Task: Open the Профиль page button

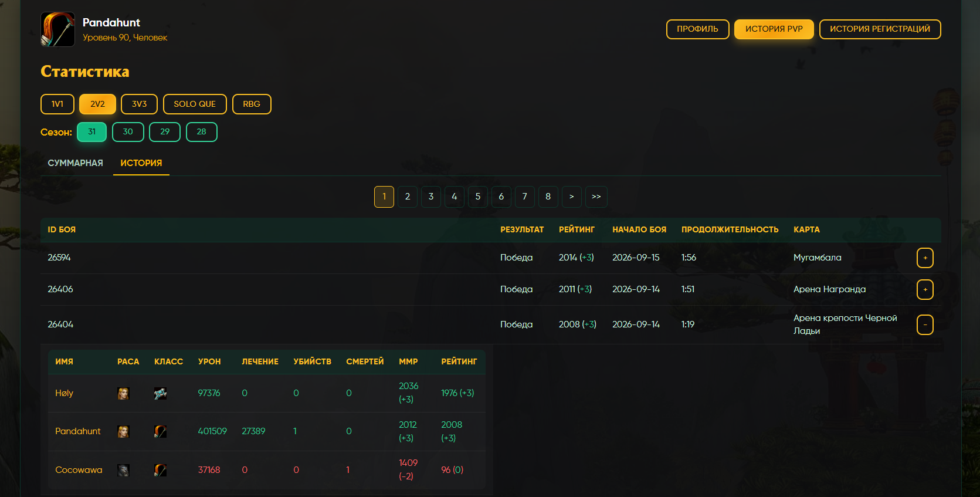Action: tap(697, 29)
